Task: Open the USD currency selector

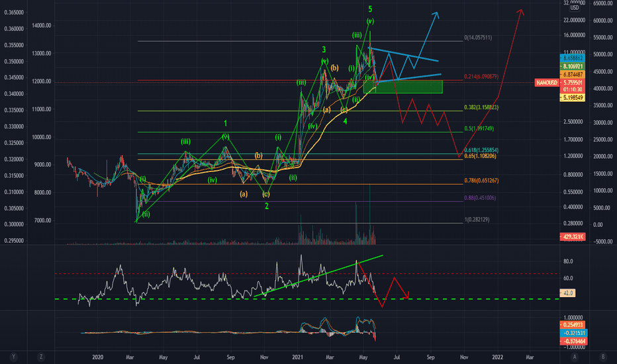Action: 575,7
